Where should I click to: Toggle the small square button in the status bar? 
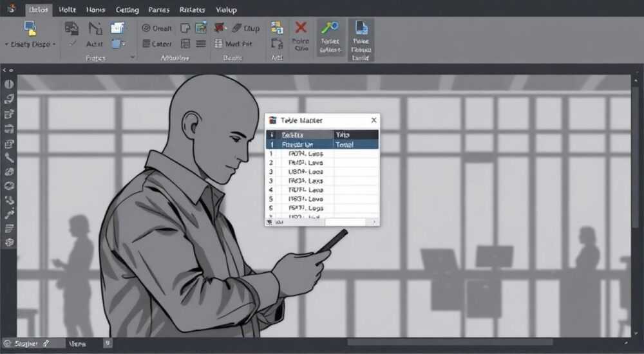pyautogui.click(x=108, y=343)
